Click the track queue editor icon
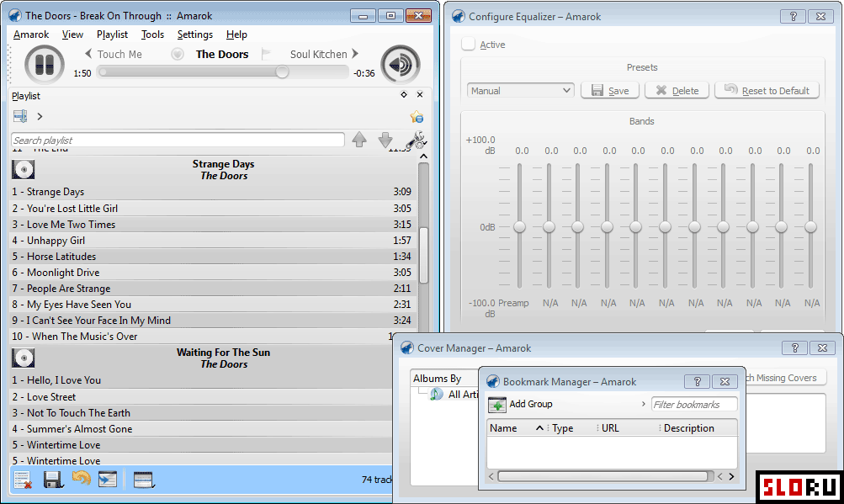This screenshot has height=504, width=844. 143,480
